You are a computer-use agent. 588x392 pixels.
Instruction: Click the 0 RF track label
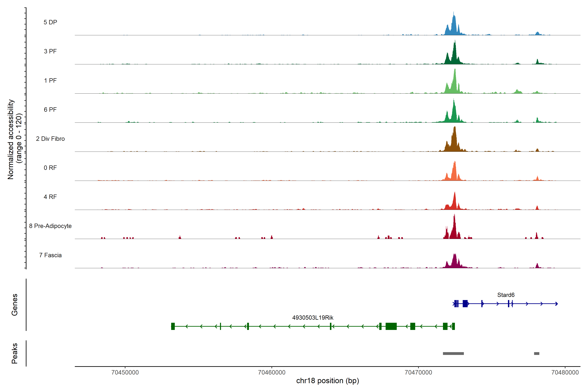(50, 168)
